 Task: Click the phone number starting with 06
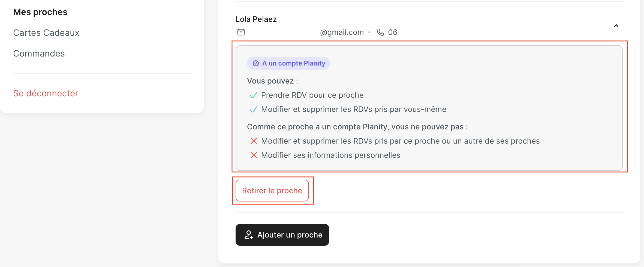coord(393,32)
